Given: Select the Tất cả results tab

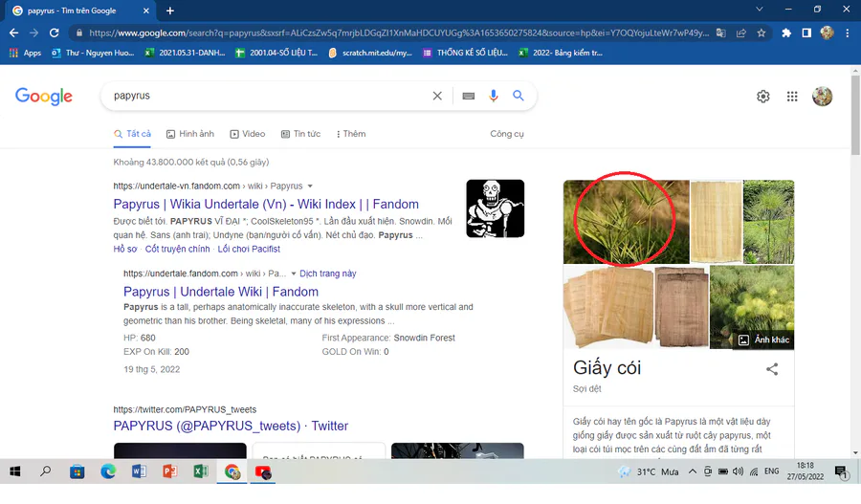Looking at the screenshot, I should 132,134.
